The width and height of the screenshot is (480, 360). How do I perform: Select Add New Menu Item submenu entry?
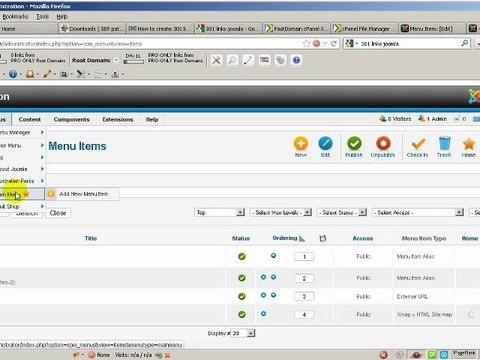tap(83, 194)
